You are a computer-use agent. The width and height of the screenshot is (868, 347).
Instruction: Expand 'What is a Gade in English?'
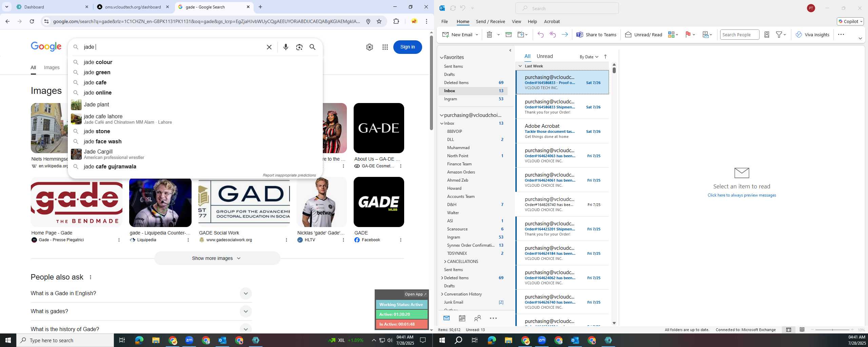245,293
